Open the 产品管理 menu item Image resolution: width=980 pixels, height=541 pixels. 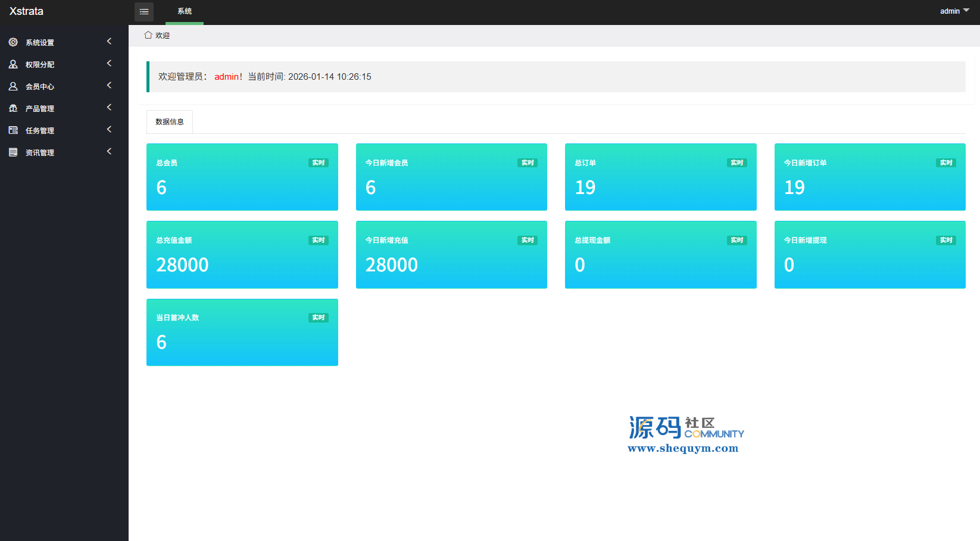[40, 109]
